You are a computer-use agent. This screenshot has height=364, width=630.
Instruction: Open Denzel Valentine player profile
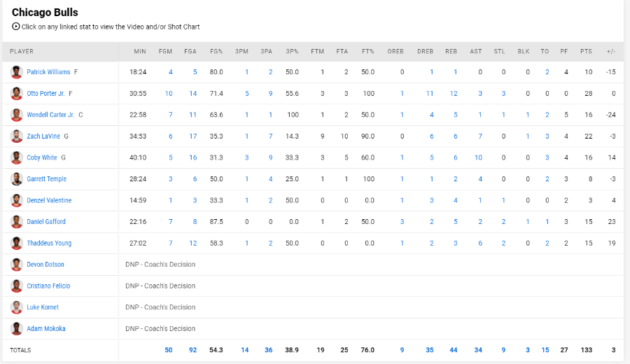coord(49,200)
